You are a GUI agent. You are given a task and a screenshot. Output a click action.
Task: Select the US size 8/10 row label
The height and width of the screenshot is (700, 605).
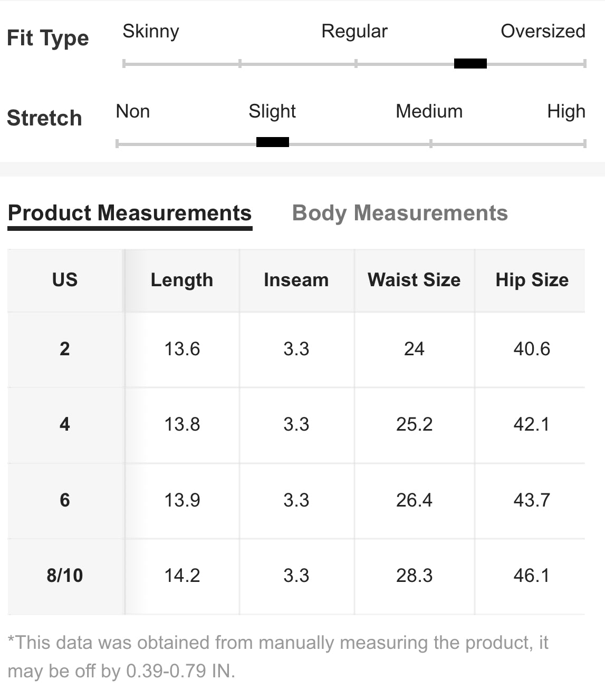[x=65, y=575]
